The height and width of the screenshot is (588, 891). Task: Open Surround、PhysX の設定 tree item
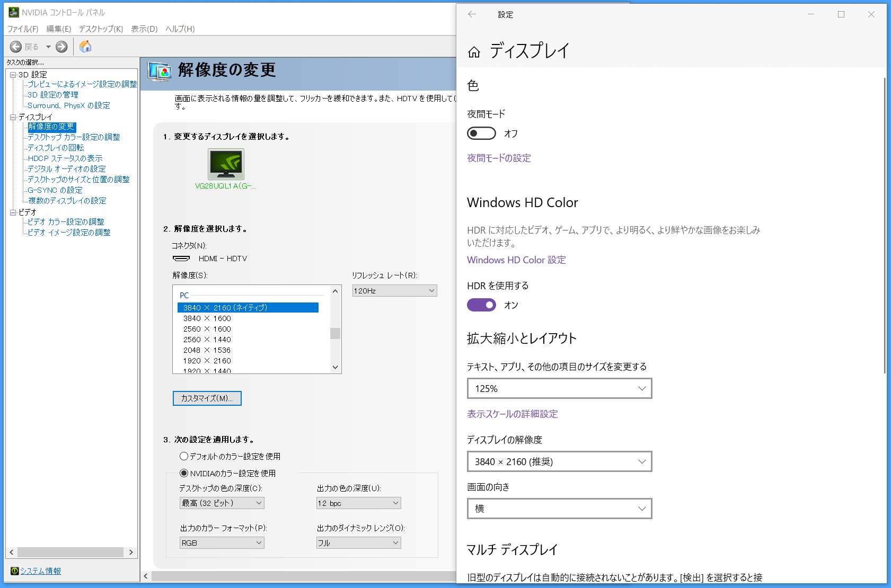[69, 105]
